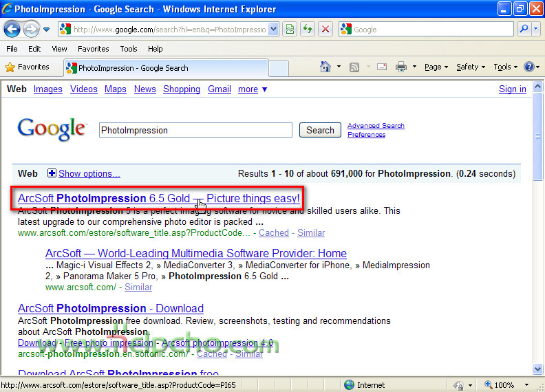Click the Print icon
The image size is (545, 392).
click(x=400, y=67)
